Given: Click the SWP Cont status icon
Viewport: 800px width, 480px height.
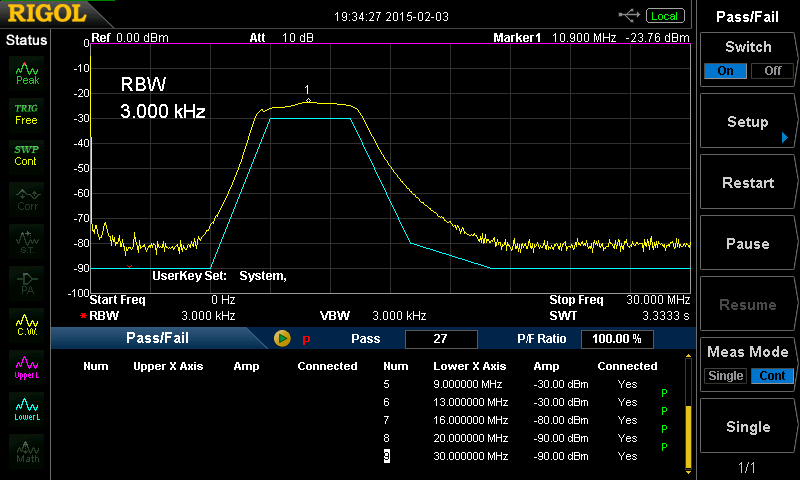Looking at the screenshot, I should tap(27, 156).
